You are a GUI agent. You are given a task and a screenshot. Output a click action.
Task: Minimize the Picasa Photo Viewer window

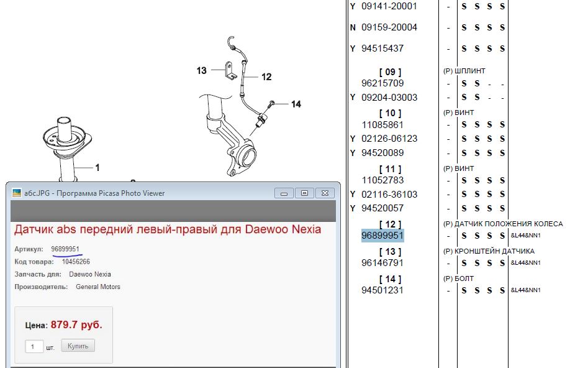(x=284, y=193)
